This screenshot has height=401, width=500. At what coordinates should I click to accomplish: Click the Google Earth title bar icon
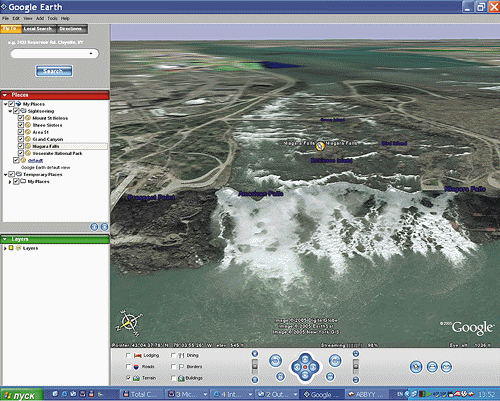click(x=4, y=7)
